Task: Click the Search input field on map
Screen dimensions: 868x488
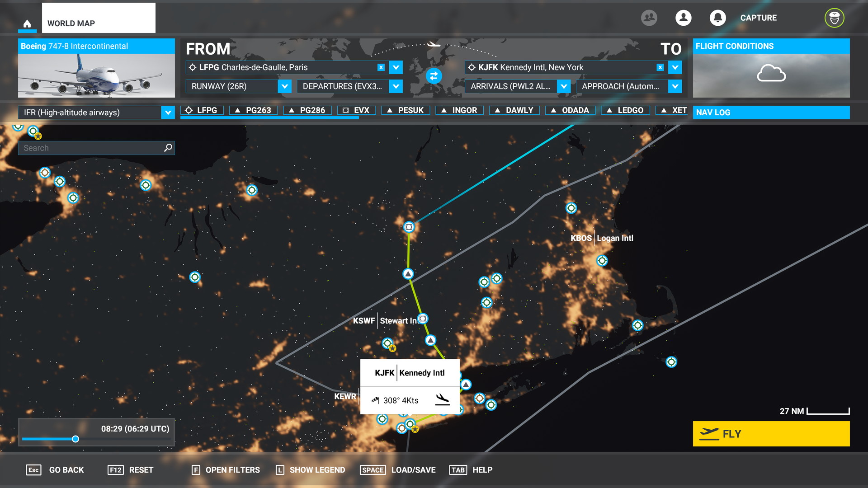Action: (96, 148)
